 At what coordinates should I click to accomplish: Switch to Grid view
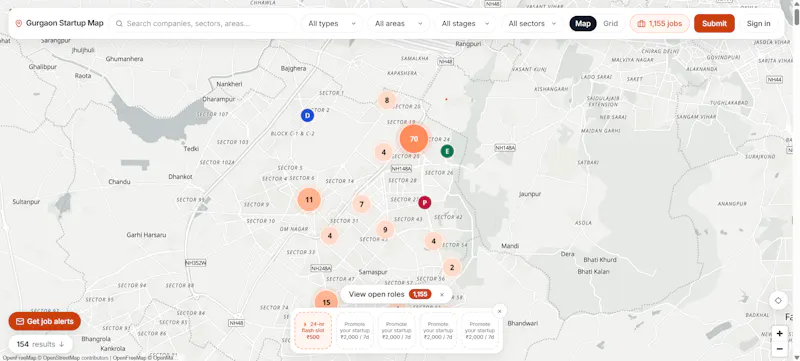tap(611, 23)
